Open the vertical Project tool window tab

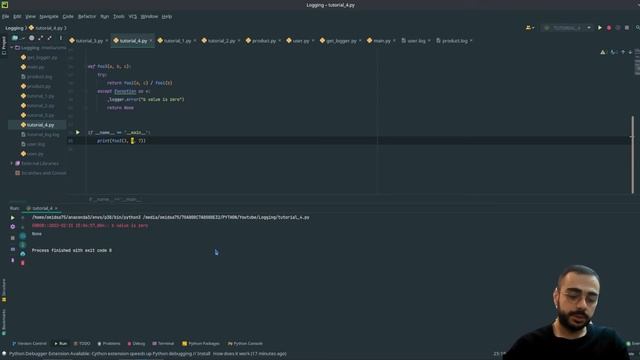point(4,46)
